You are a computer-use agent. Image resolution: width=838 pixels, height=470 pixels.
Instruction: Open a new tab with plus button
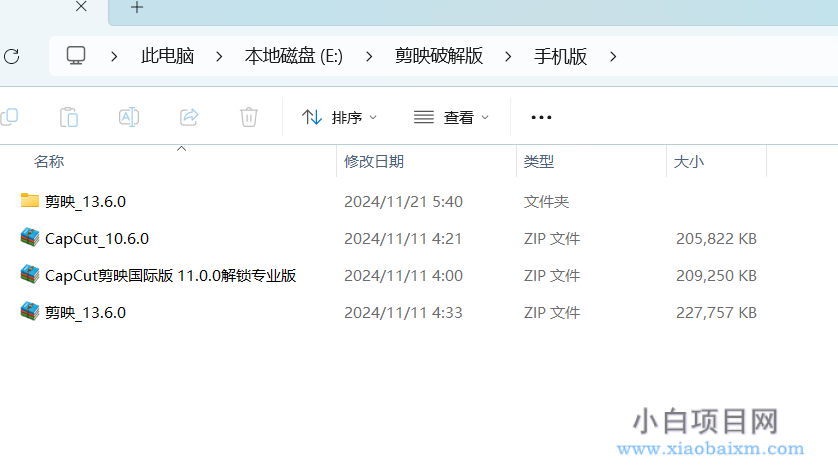[x=137, y=7]
